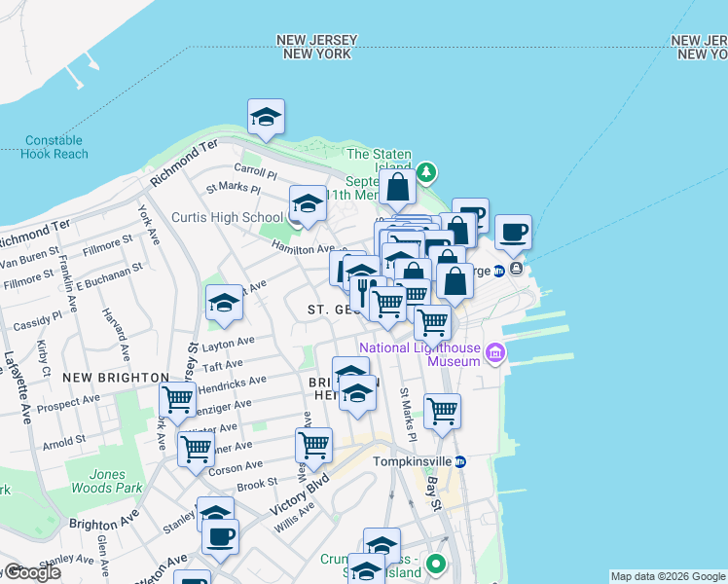Click the Layton Ave street label

tap(228, 344)
